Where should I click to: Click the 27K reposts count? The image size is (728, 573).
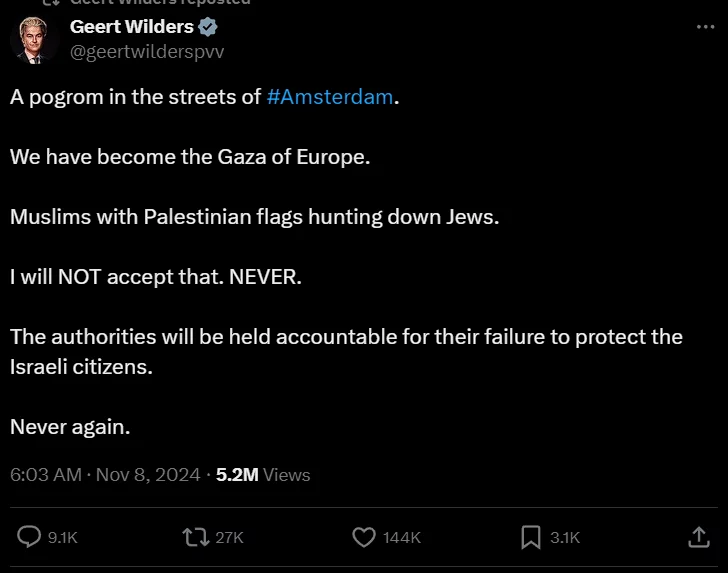pyautogui.click(x=229, y=538)
